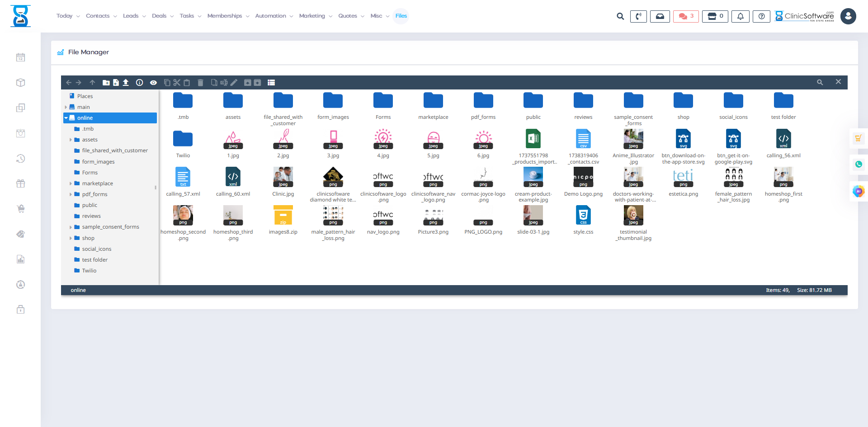Screen dimensions: 868x427
Task: Click the upload files icon
Action: click(126, 83)
